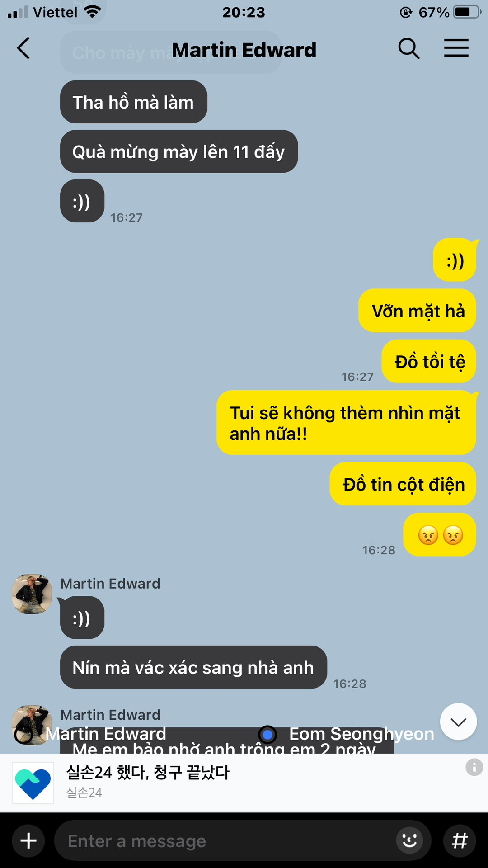Open the 실손24 했다, 청구 끝났다 ad link
The height and width of the screenshot is (868, 488).
coord(148,772)
